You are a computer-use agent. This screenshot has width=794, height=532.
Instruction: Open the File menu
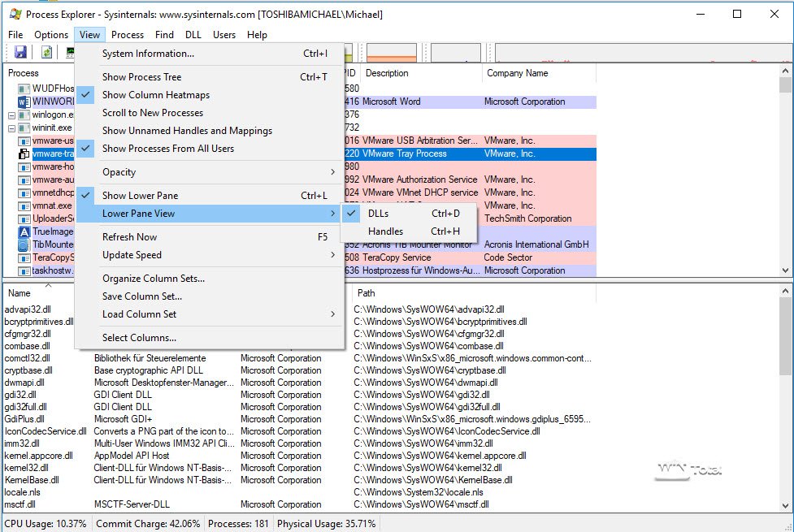[15, 34]
